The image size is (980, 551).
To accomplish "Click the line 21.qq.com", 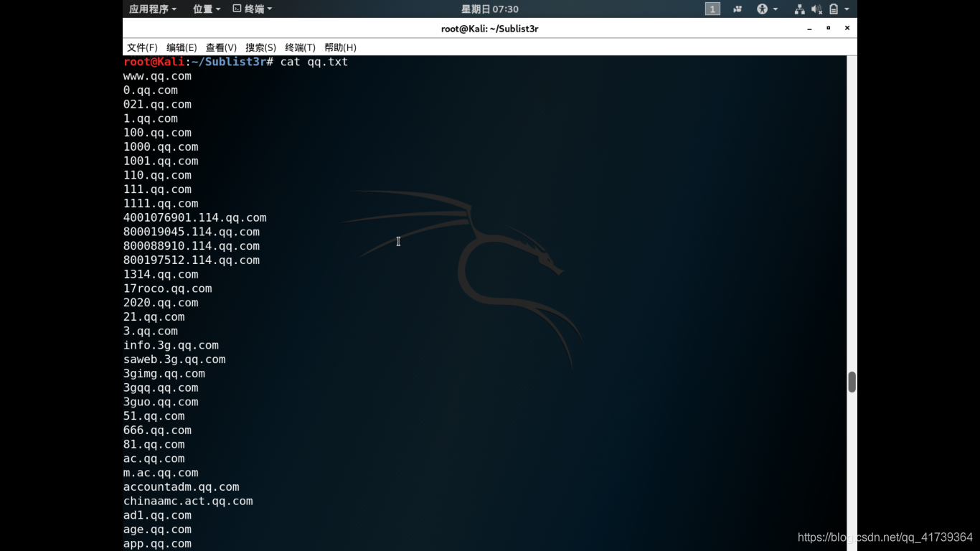I will tap(154, 317).
